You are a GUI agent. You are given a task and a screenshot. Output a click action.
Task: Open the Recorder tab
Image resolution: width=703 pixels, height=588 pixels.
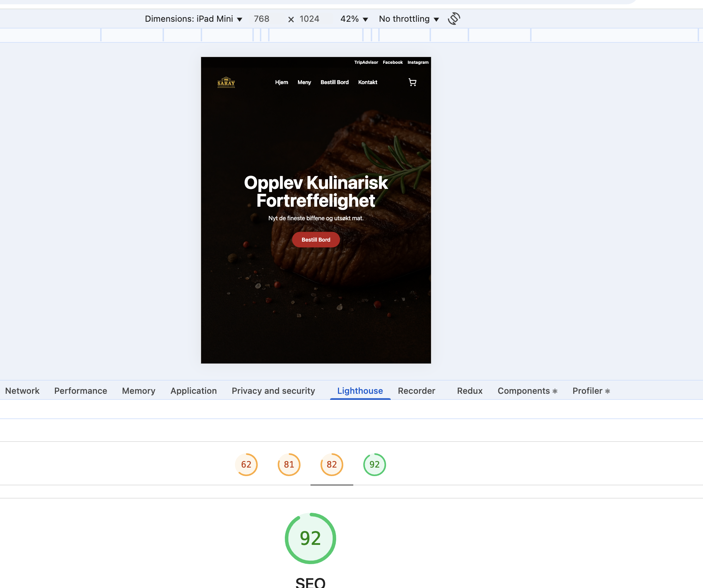[416, 391]
